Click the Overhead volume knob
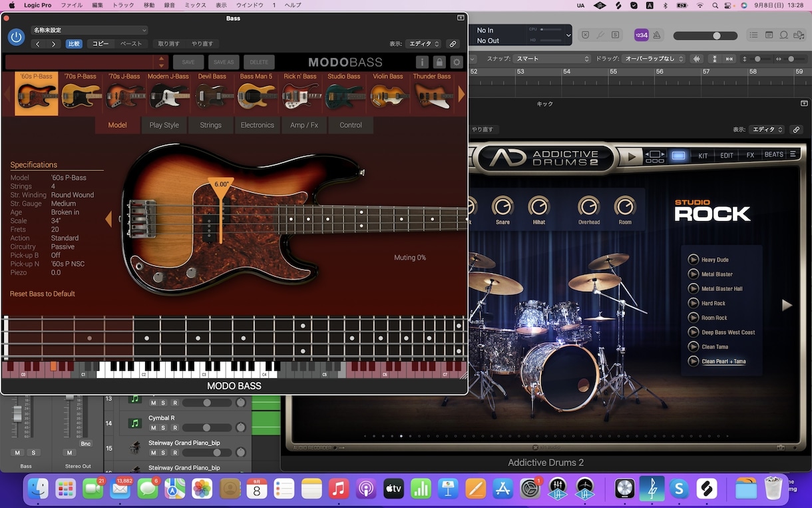This screenshot has width=812, height=508. tap(588, 206)
